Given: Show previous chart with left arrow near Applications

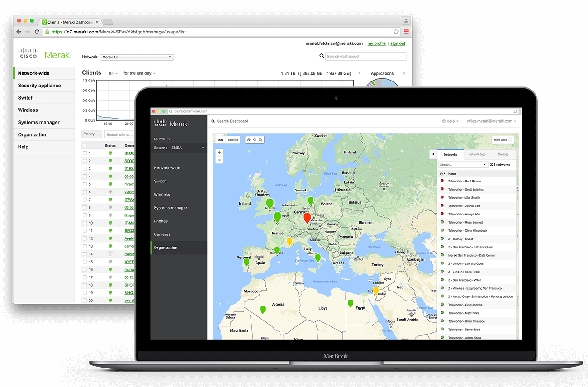Looking at the screenshot, I should click(x=360, y=73).
